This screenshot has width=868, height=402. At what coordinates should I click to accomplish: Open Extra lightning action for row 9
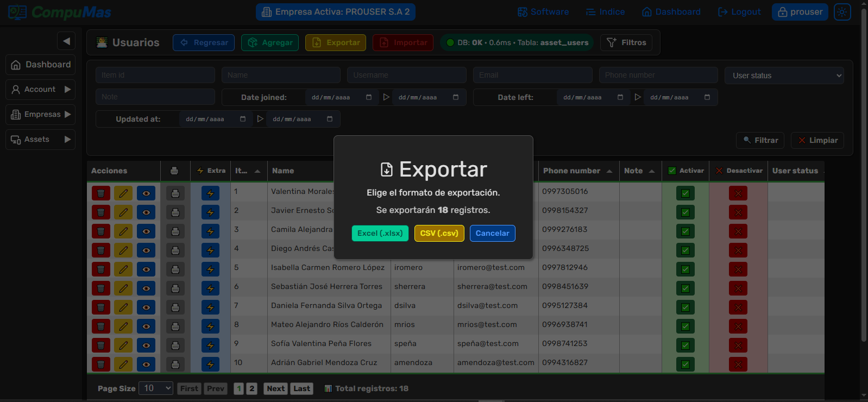click(211, 346)
